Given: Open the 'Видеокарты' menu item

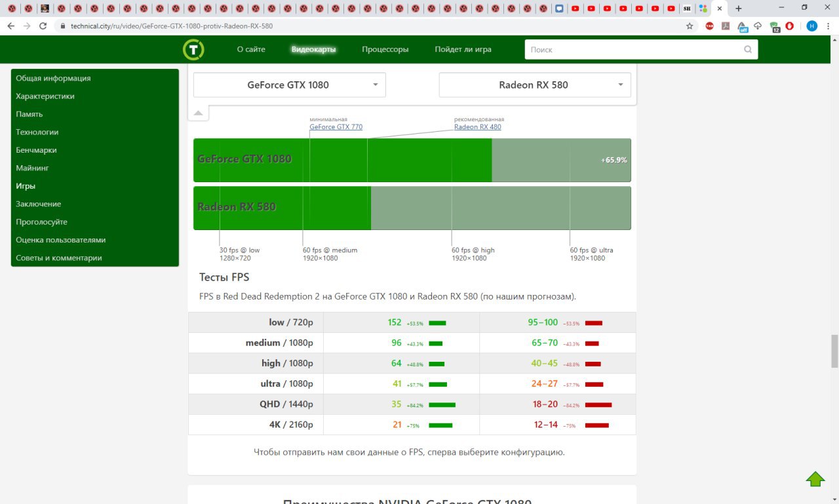Looking at the screenshot, I should click(313, 49).
